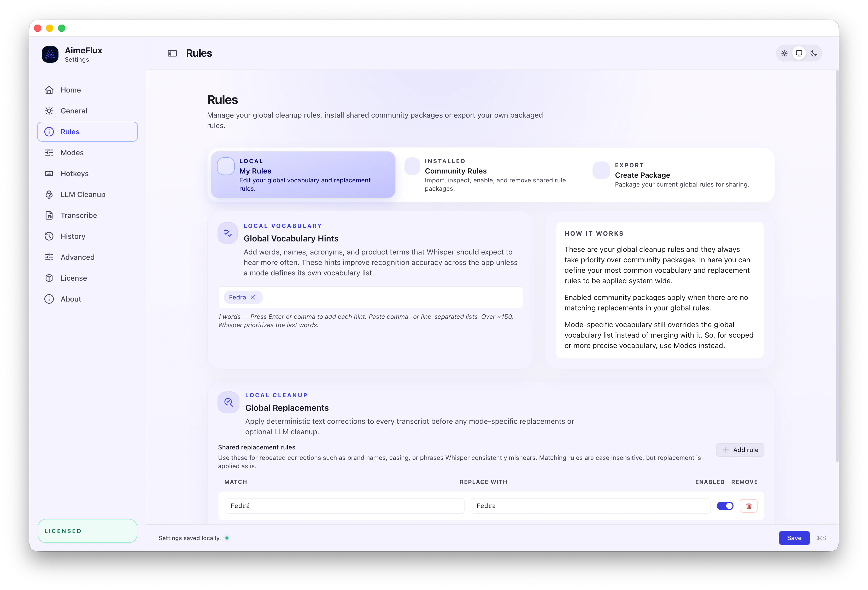The image size is (868, 590).
Task: Click the Add rule button
Action: click(740, 450)
